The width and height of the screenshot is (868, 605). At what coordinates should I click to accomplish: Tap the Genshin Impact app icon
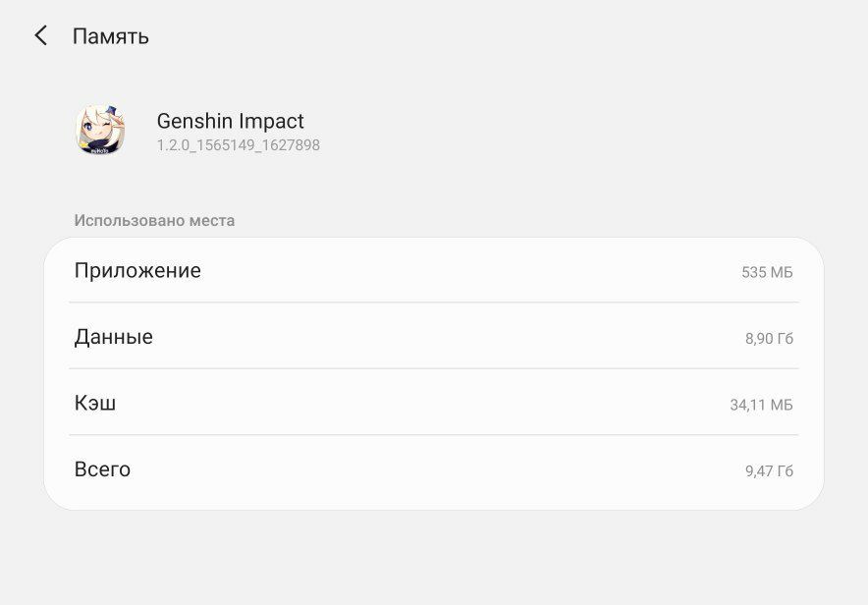[100, 130]
